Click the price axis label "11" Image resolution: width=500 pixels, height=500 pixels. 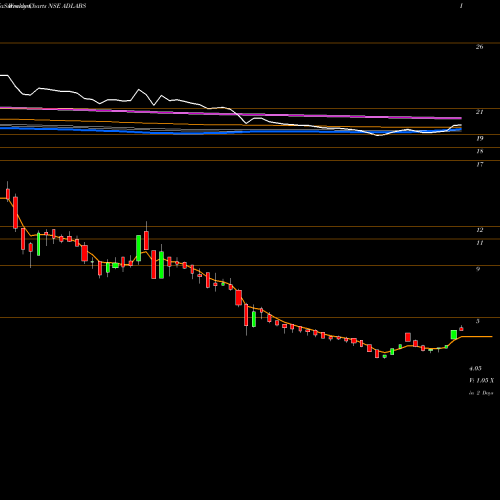pyautogui.click(x=479, y=243)
